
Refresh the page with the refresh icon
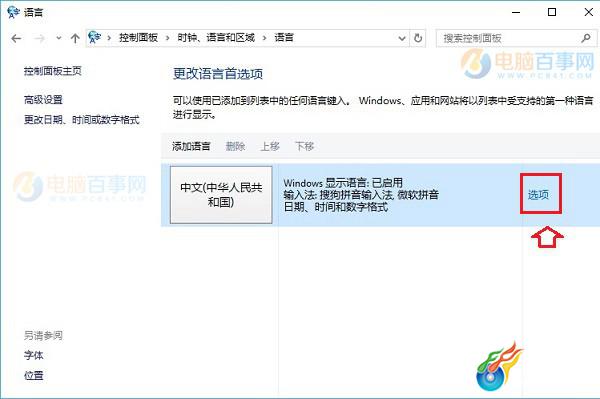coord(418,38)
